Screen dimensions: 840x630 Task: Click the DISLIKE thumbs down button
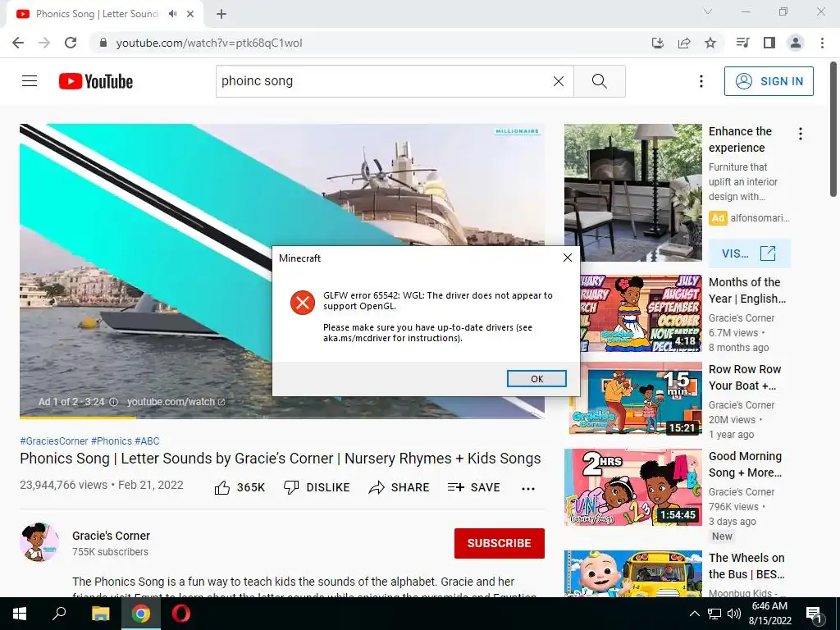317,487
